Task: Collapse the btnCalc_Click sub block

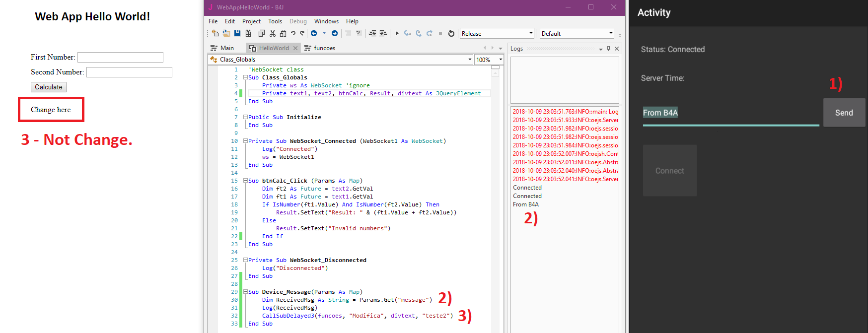Action: [245, 181]
